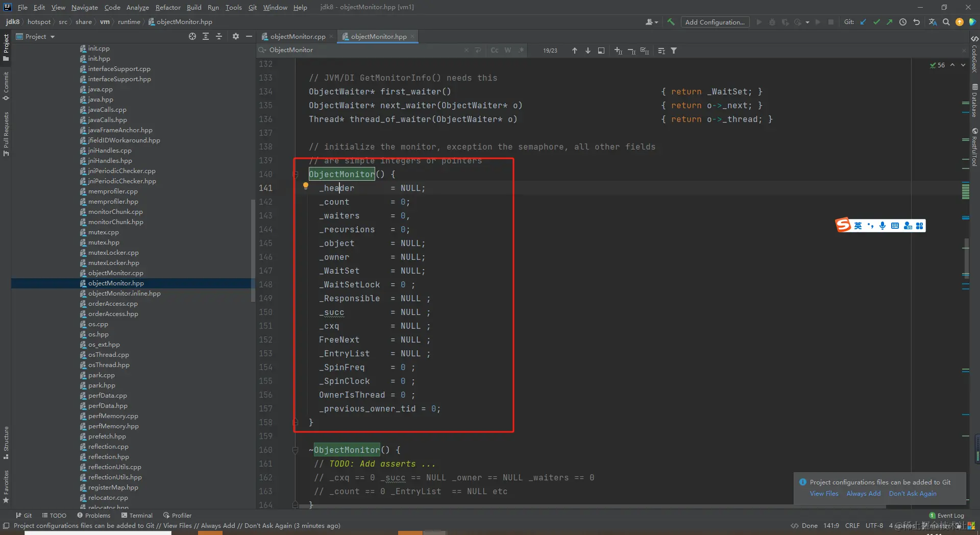
Task: Open search history dropdown in find field
Action: [x=262, y=50]
